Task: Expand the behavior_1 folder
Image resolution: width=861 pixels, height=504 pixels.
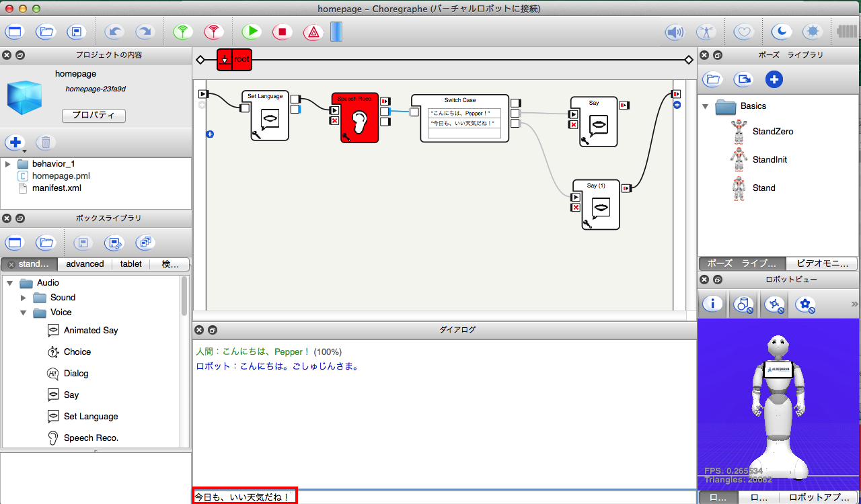Action: (x=7, y=164)
